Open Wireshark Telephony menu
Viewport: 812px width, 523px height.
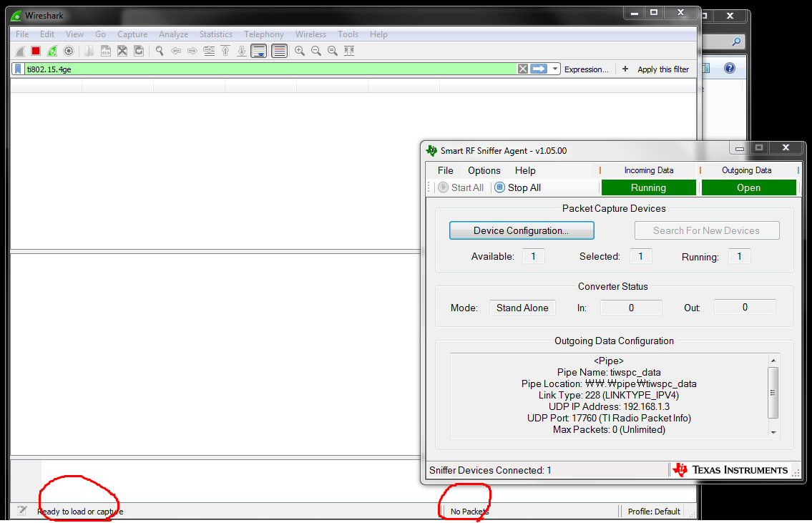click(x=264, y=34)
